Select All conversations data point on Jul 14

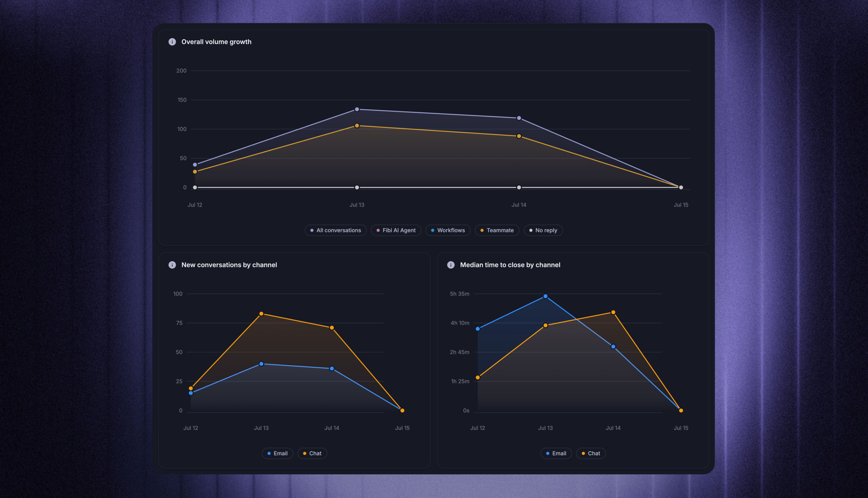click(519, 118)
